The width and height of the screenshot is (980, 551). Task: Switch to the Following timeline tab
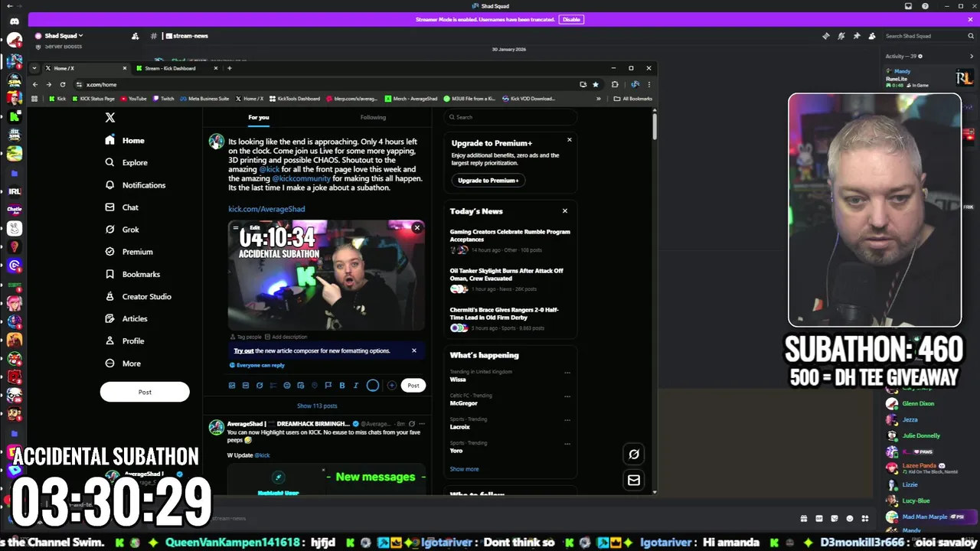coord(373,117)
